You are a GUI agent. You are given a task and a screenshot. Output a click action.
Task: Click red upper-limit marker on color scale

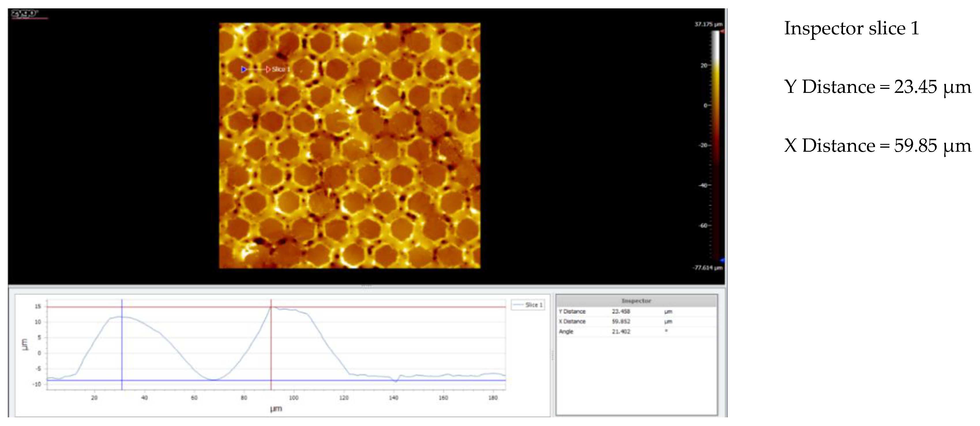[x=722, y=31]
